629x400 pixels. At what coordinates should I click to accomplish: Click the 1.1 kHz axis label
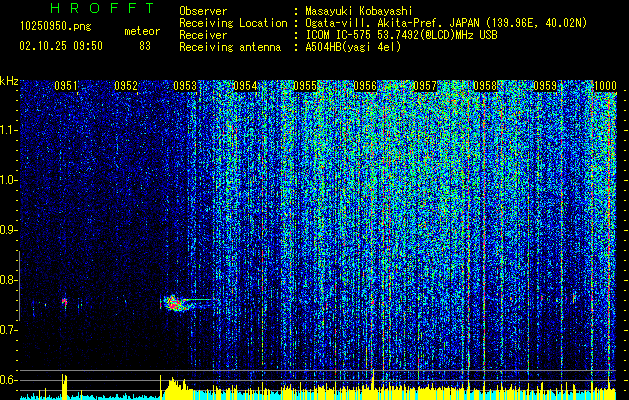tap(9, 130)
